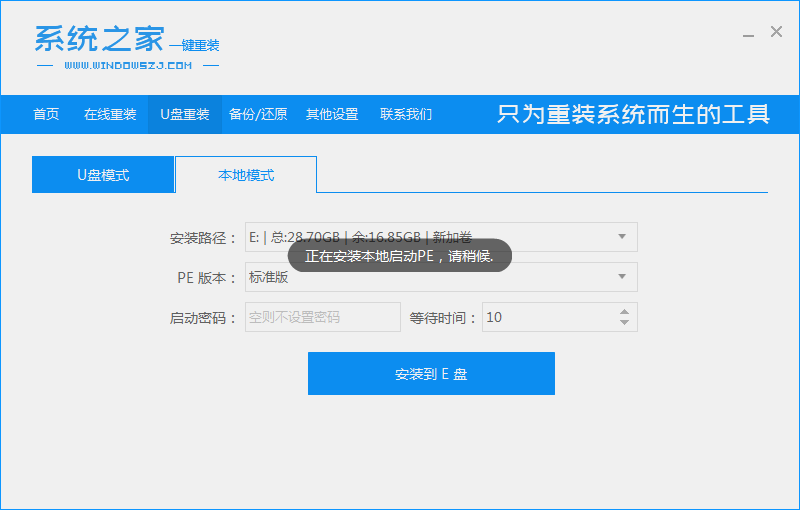This screenshot has width=800, height=510.
Task: Open the 备份/还原 section
Action: point(258,114)
